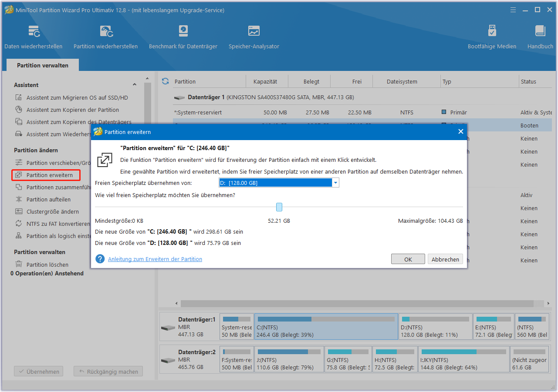
Task: Click the Partition löschen trash icon
Action: tap(19, 265)
